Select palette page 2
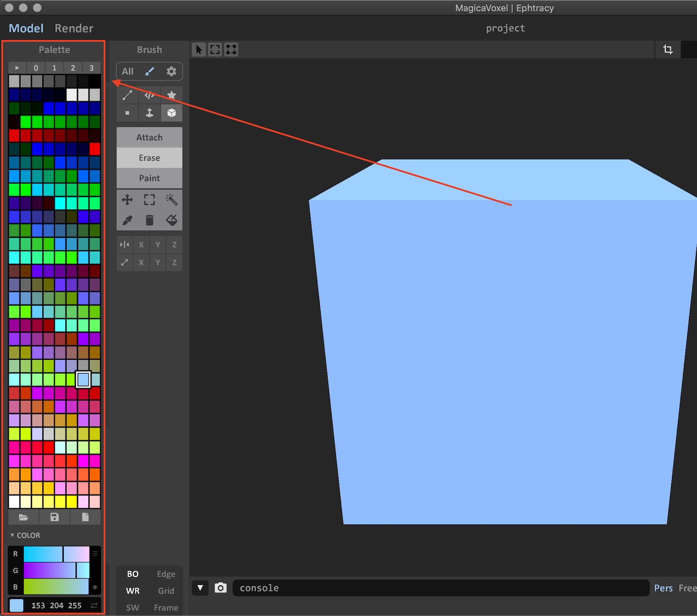 (x=73, y=68)
